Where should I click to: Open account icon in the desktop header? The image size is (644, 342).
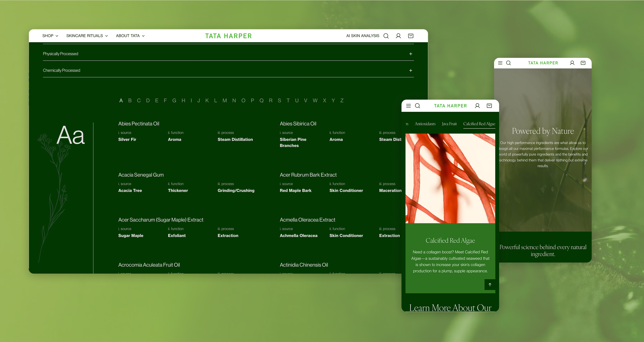(x=398, y=36)
